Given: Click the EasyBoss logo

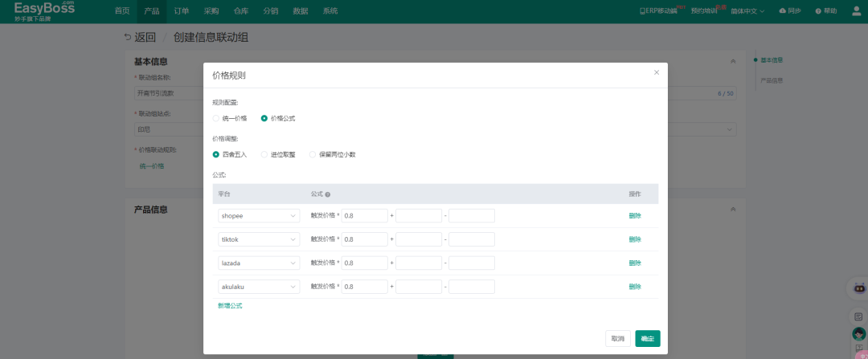Looking at the screenshot, I should [44, 11].
